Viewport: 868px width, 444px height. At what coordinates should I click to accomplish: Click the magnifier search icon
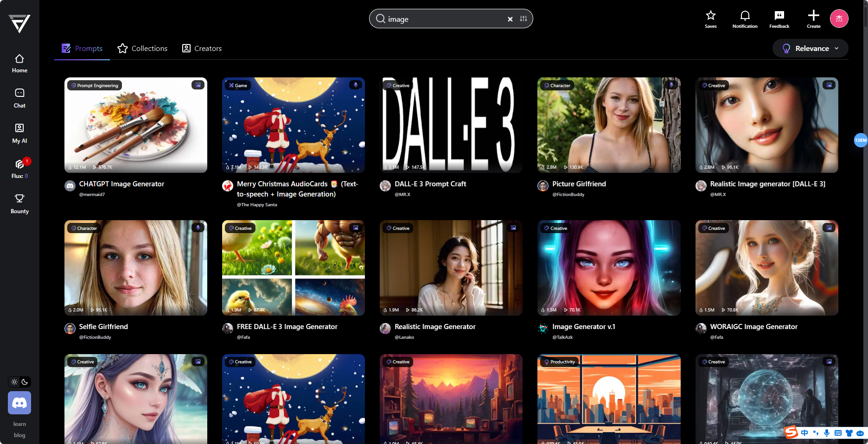tap(380, 19)
